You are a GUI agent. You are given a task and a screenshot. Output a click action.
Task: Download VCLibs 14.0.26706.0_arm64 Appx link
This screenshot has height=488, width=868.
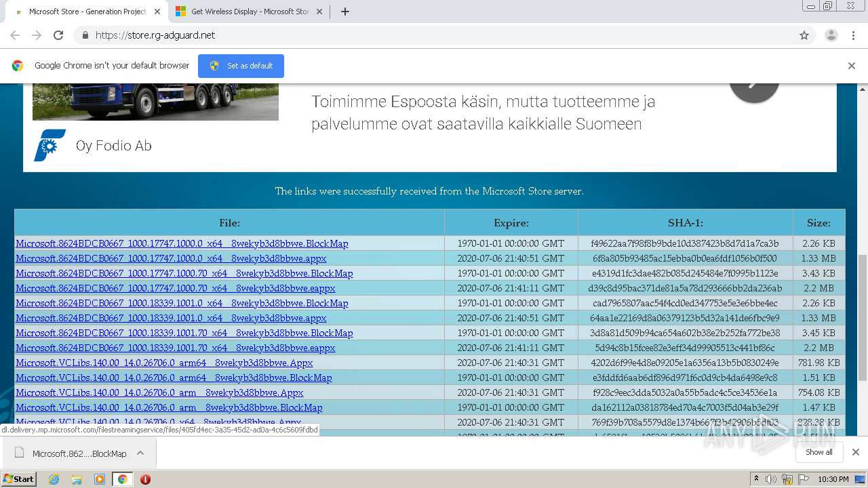(164, 363)
